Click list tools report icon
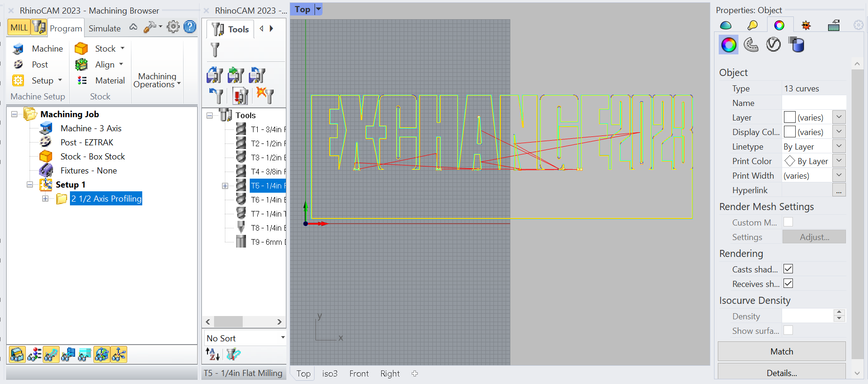The image size is (868, 384). pyautogui.click(x=240, y=96)
